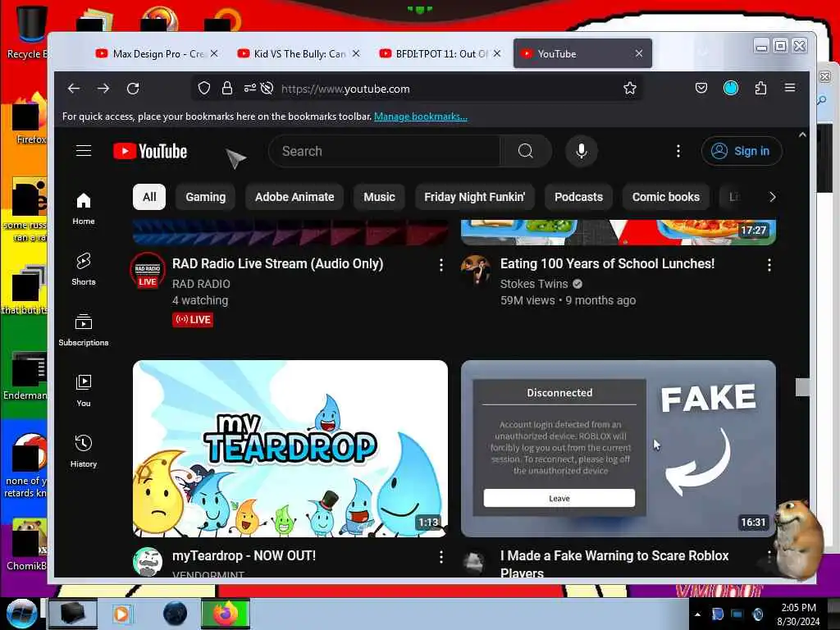840x630 pixels.
Task: Open Subscriptions in sidebar
Action: click(84, 330)
